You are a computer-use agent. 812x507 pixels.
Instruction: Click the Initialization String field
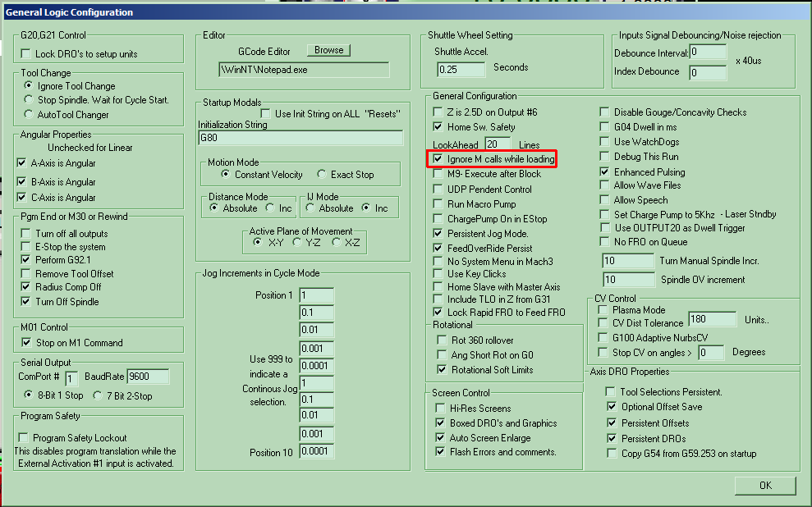[x=300, y=138]
